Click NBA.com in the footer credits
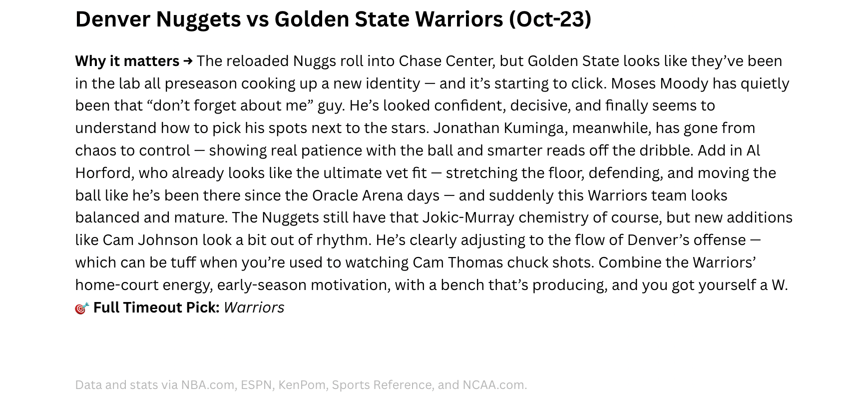 point(207,385)
